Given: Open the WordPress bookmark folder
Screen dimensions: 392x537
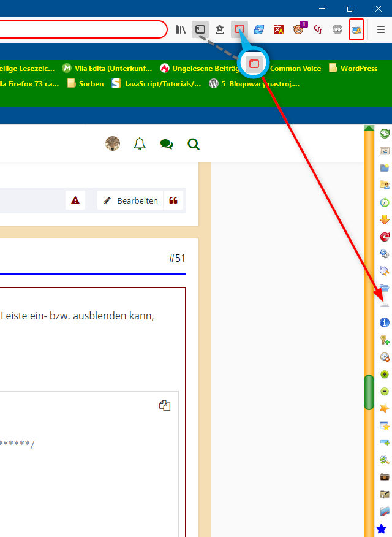Looking at the screenshot, I should click(x=353, y=68).
